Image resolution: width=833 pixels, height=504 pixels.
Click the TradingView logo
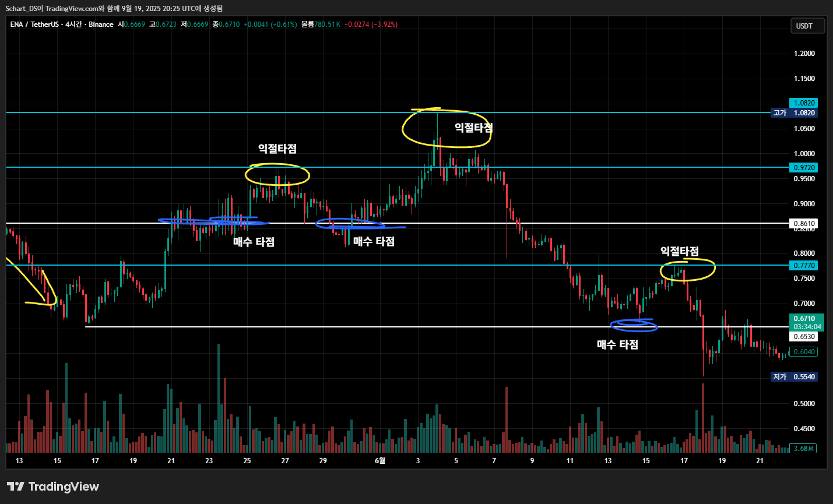click(53, 487)
